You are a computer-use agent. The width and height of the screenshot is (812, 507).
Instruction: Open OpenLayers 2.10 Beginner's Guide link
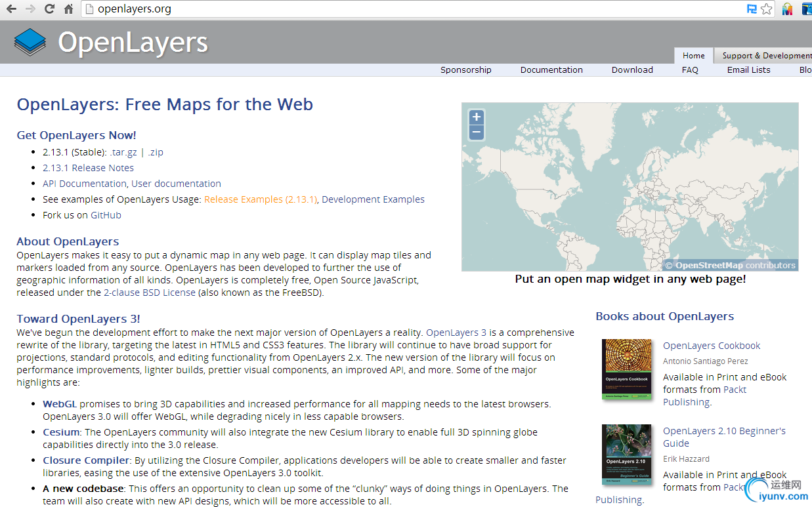click(724, 437)
